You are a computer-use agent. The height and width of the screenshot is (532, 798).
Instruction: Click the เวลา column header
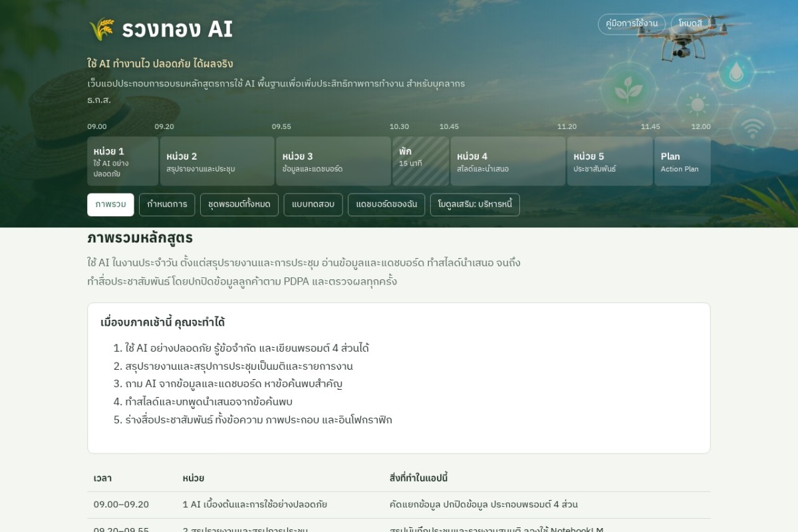tap(102, 478)
